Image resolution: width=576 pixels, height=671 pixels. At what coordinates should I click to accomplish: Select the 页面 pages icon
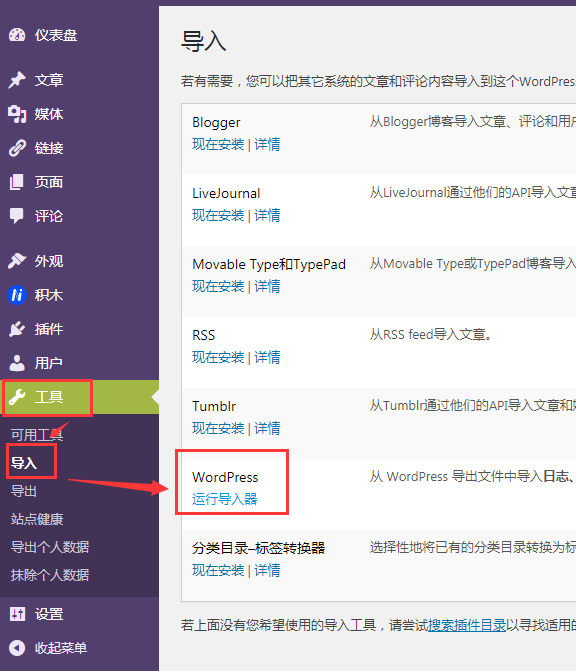tap(17, 182)
